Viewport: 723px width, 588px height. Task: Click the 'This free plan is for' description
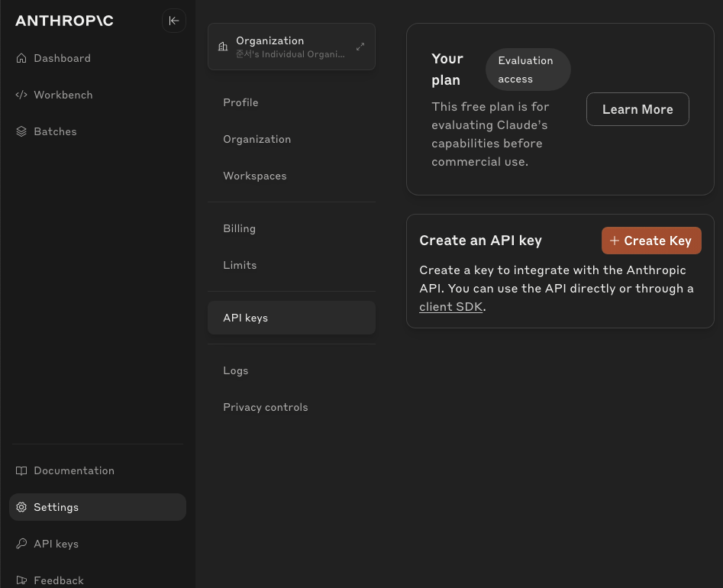pyautogui.click(x=490, y=134)
